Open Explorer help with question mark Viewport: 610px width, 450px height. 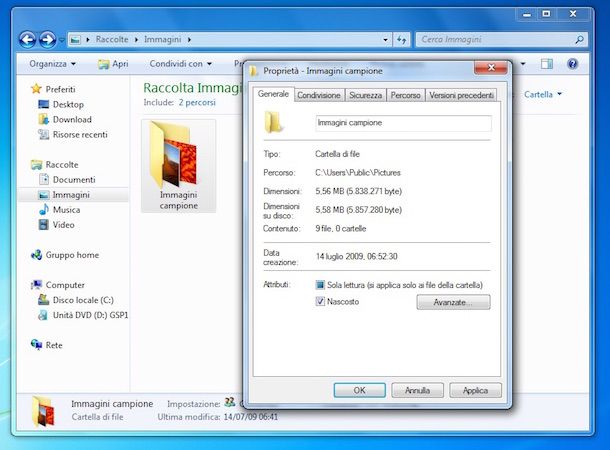(x=572, y=64)
